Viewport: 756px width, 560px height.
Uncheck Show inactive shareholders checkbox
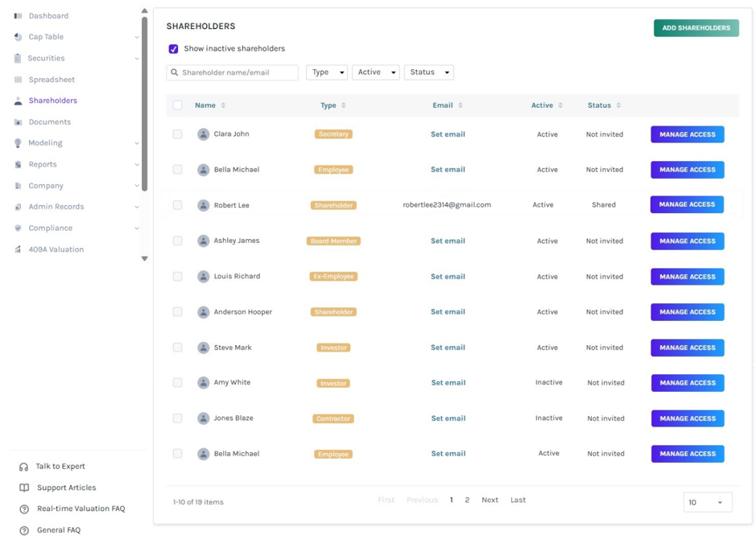(174, 48)
